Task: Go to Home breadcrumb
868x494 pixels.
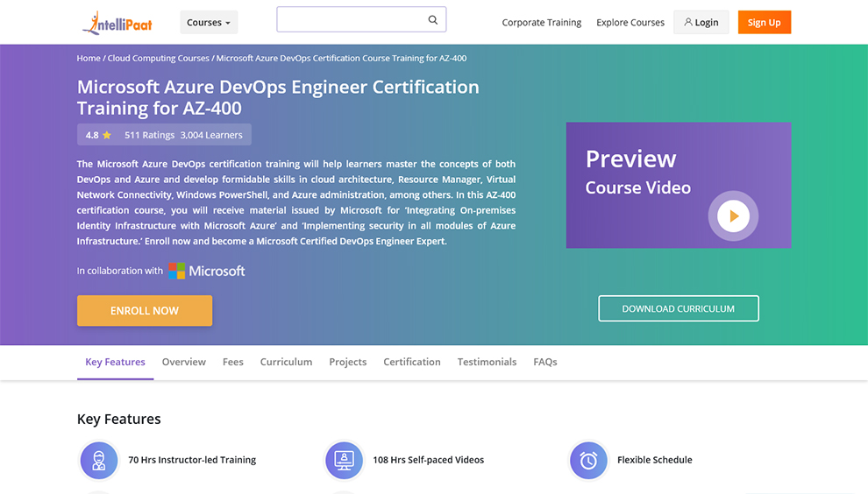Action: tap(89, 58)
